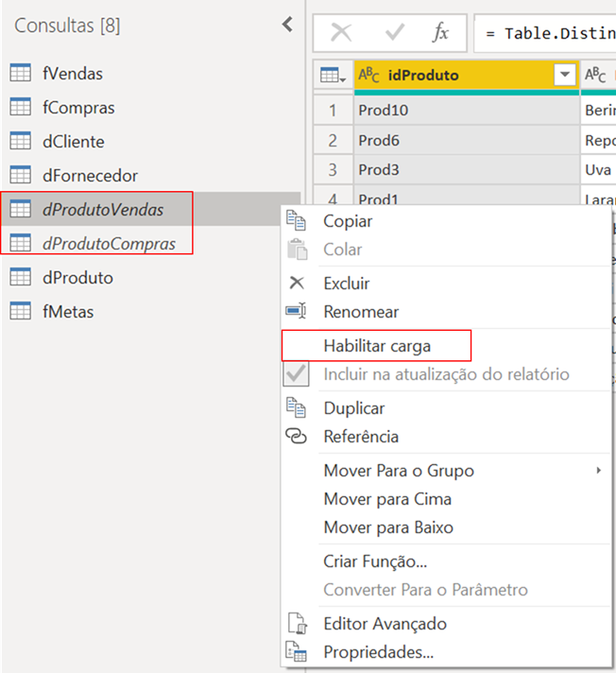The image size is (616, 673).
Task: Click the table icon next to fCompras
Action: tap(20, 107)
